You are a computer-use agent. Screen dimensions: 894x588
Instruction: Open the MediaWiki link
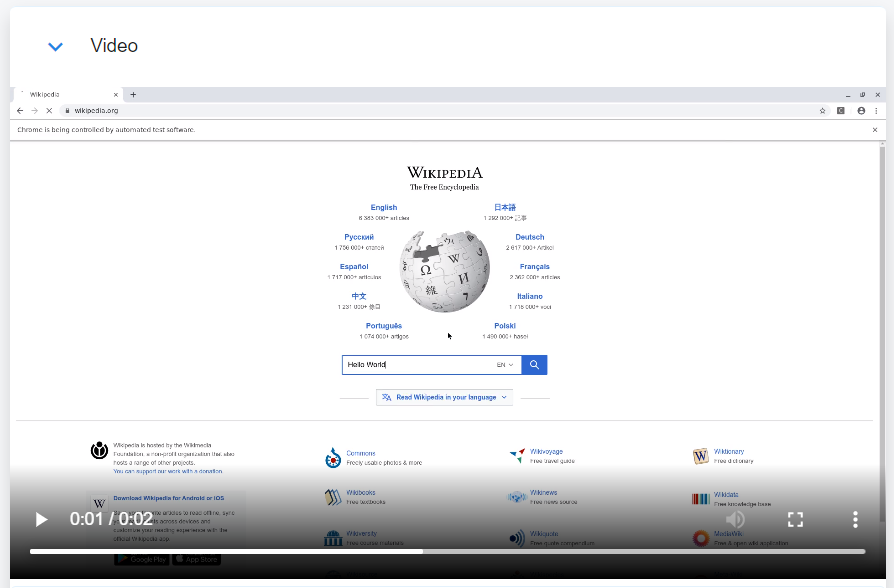(729, 534)
